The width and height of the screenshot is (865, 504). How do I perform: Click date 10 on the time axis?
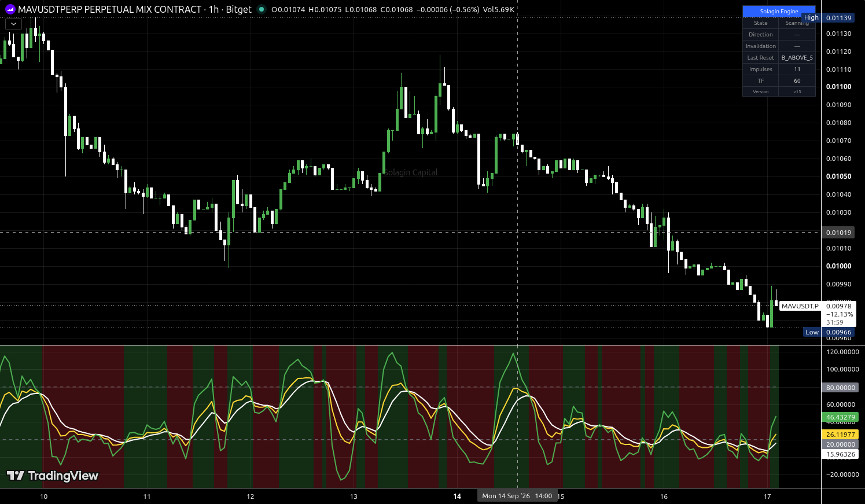click(x=44, y=496)
